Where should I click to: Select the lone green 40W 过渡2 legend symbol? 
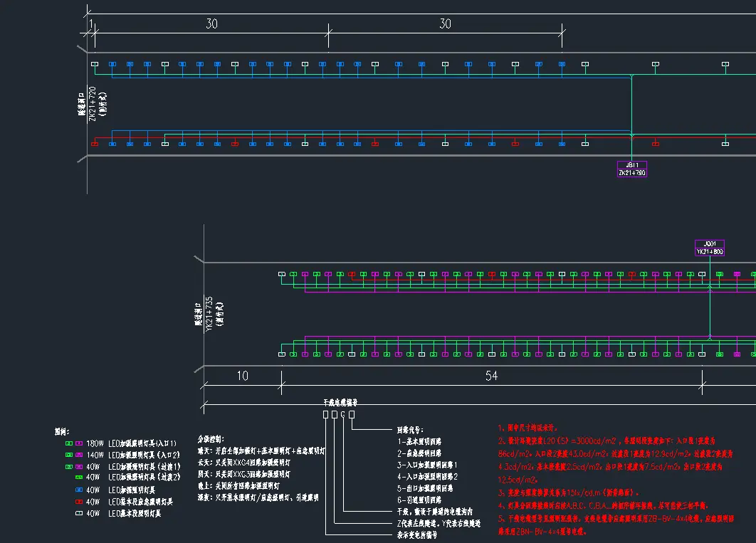click(78, 478)
